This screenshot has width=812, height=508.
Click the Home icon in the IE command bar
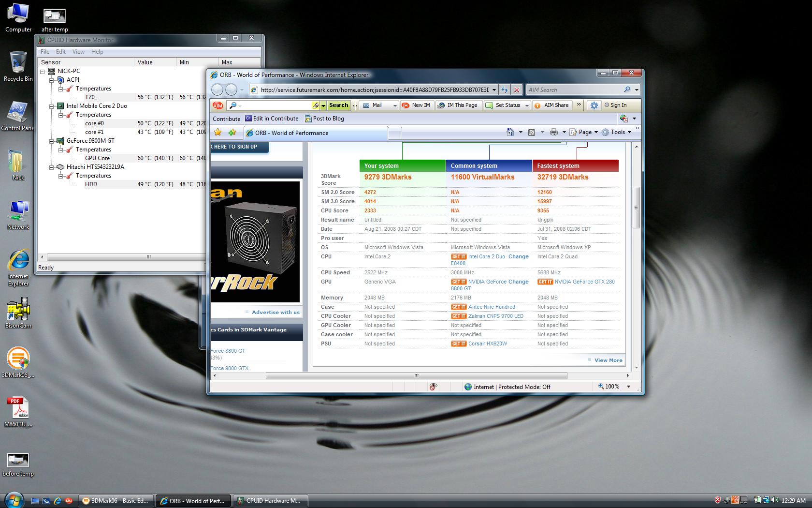click(510, 132)
